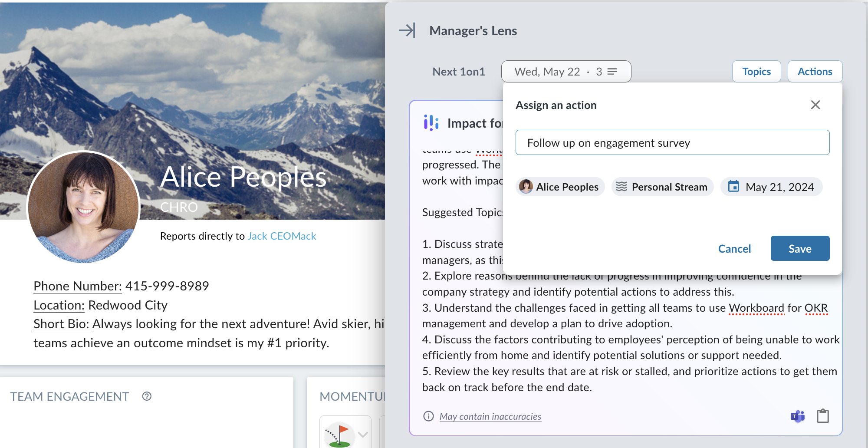Change assignee Alice Peoples chip

(560, 187)
